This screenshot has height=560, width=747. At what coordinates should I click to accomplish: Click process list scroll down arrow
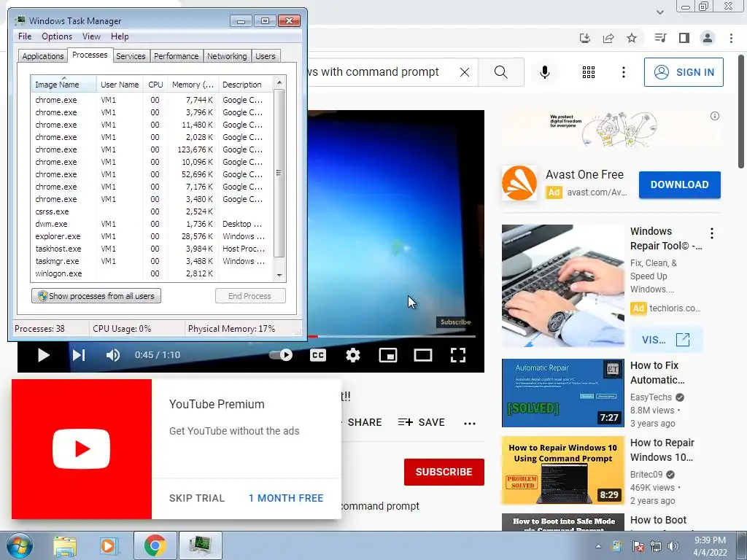pos(279,275)
